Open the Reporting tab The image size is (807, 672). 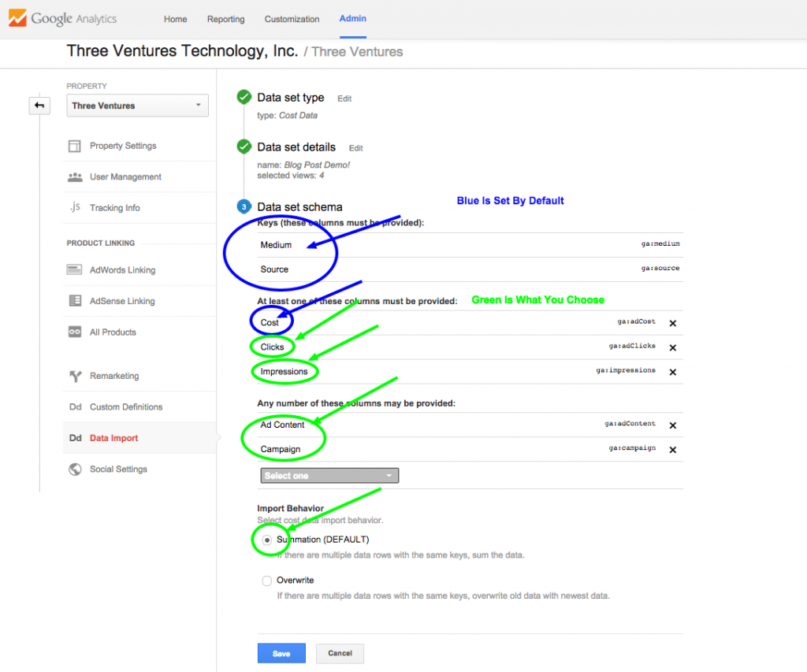point(226,19)
